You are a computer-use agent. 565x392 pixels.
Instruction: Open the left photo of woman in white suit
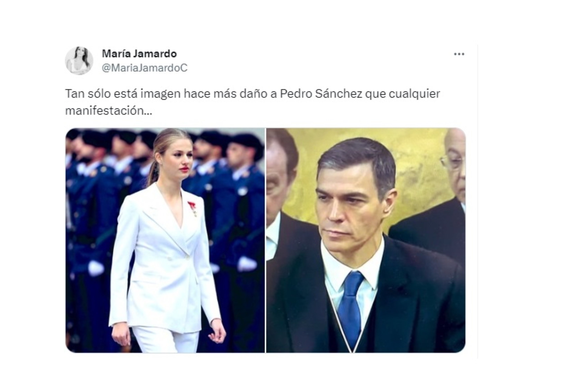[165, 240]
